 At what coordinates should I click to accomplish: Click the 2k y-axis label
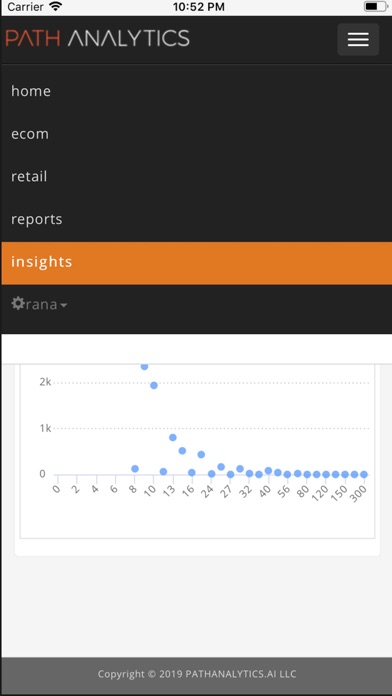(45, 382)
